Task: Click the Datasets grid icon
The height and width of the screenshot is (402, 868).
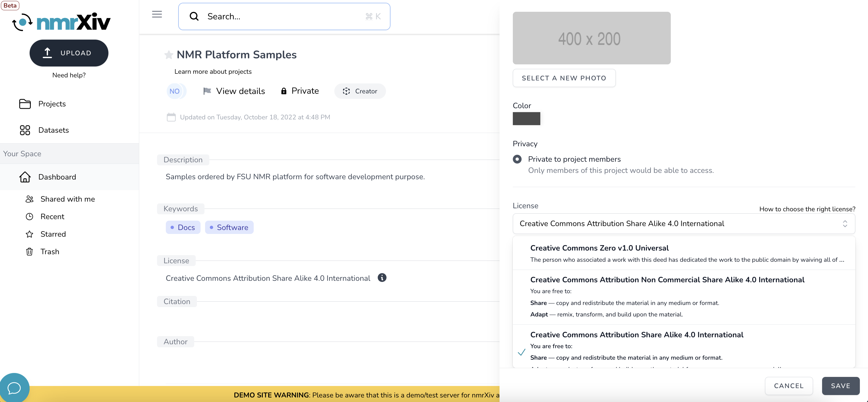Action: pos(25,130)
